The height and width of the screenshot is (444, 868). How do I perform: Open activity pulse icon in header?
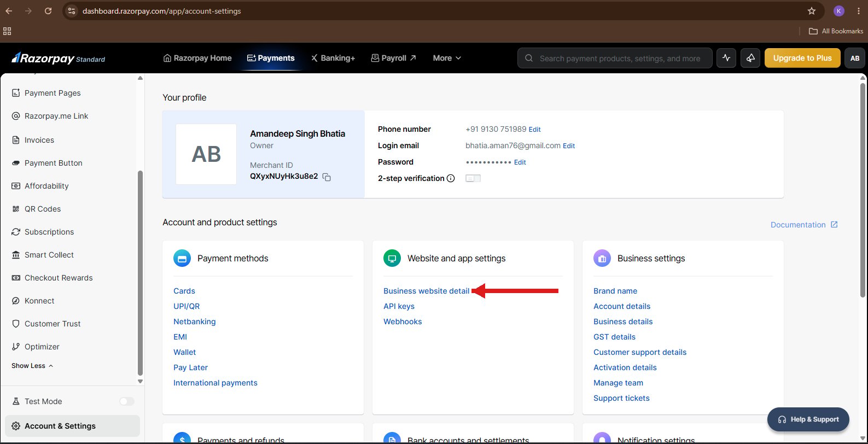click(726, 58)
